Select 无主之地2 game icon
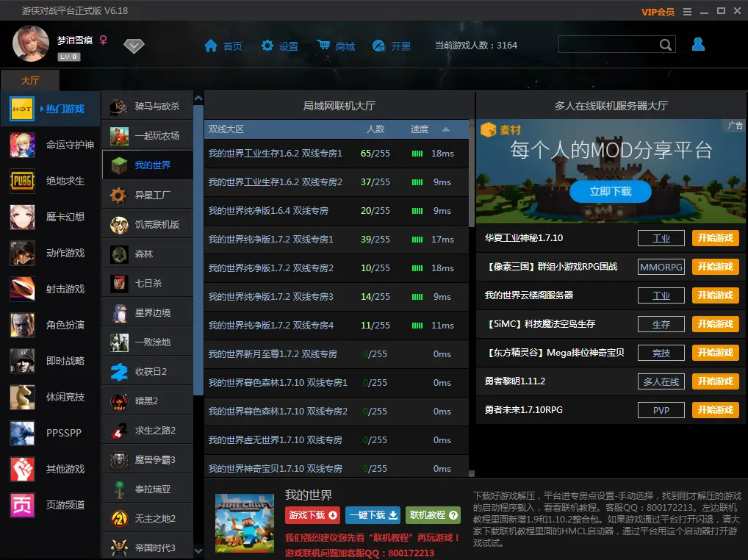748x560 pixels. click(x=119, y=519)
